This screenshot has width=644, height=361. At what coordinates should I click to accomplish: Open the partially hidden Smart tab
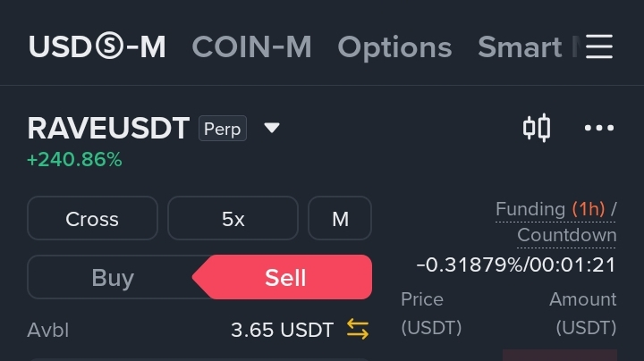pyautogui.click(x=529, y=46)
